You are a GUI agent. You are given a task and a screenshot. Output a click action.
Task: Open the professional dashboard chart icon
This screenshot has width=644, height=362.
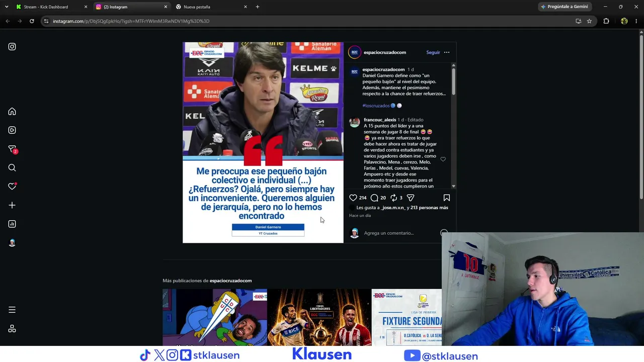coord(12,224)
